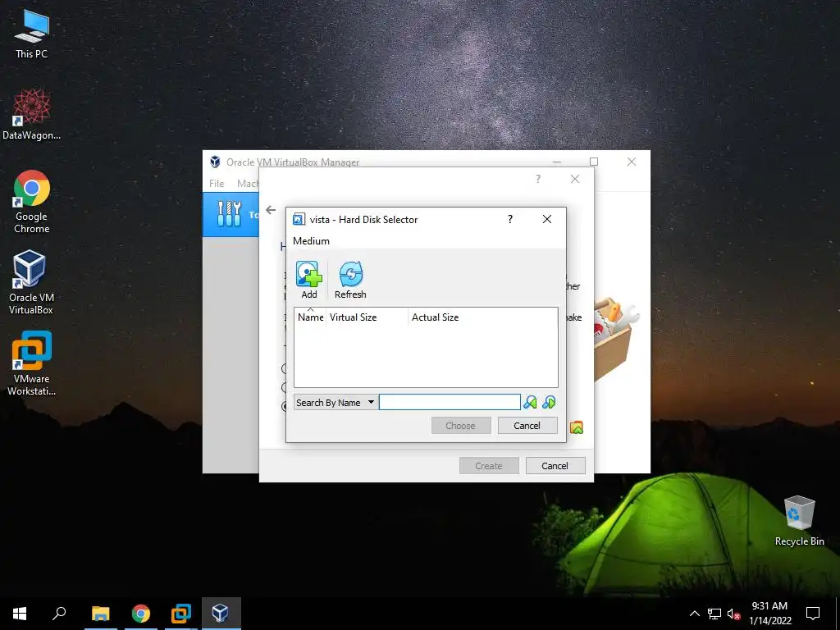This screenshot has height=630, width=840.
Task: Open muted volume tray icon
Action: pos(734,614)
